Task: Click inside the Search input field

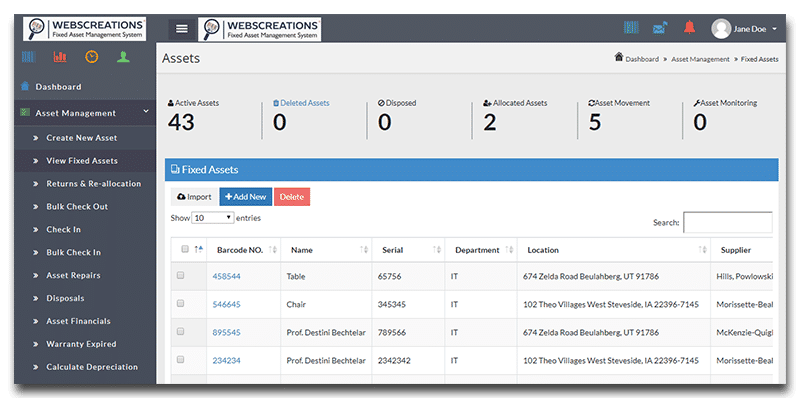Action: 728,222
